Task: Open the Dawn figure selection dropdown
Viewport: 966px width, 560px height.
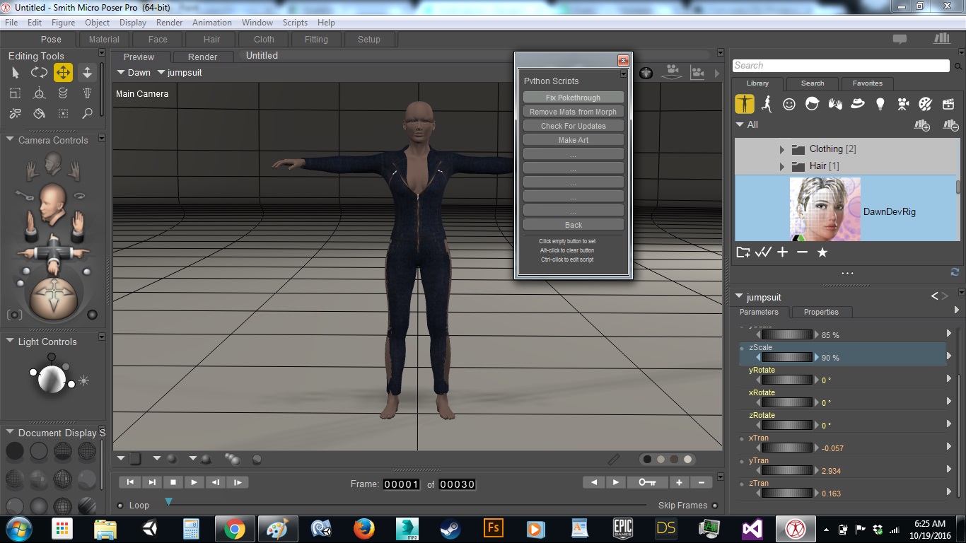Action: (133, 73)
